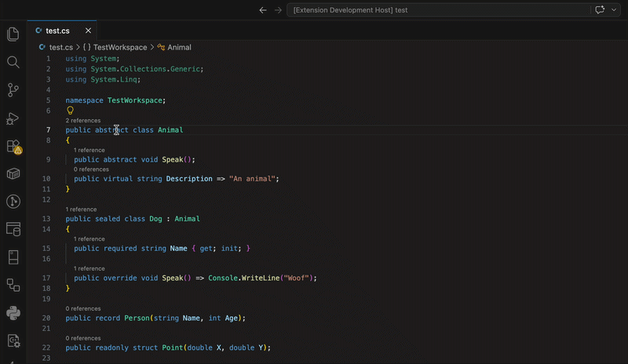Open '1 reference' above override Speak method

(x=89, y=269)
